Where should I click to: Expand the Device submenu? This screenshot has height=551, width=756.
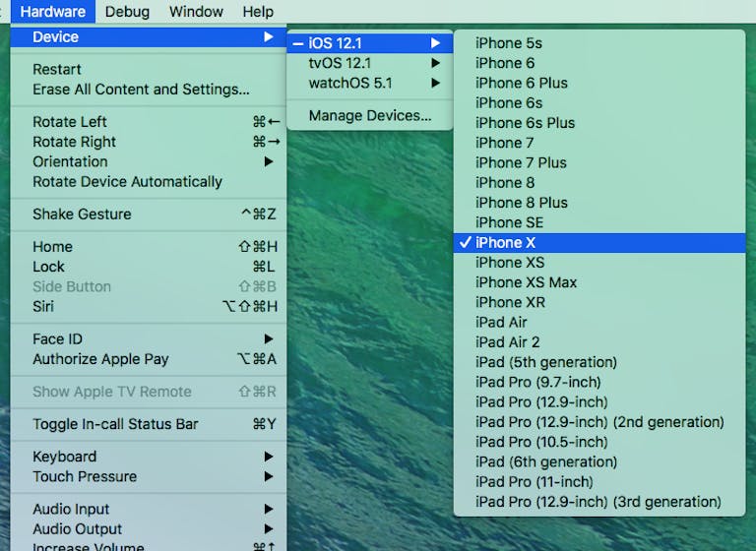point(149,37)
